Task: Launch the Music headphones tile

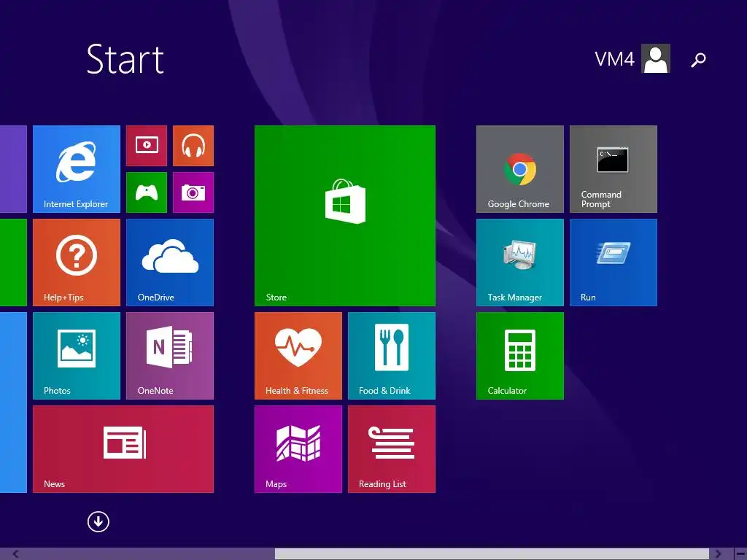Action: [x=193, y=146]
